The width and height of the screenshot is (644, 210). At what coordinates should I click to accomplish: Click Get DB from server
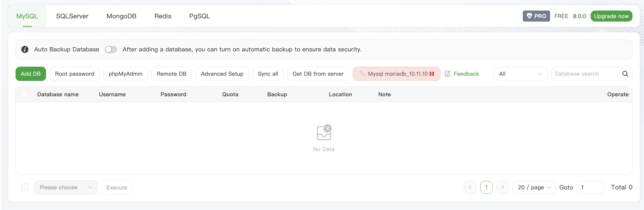318,74
